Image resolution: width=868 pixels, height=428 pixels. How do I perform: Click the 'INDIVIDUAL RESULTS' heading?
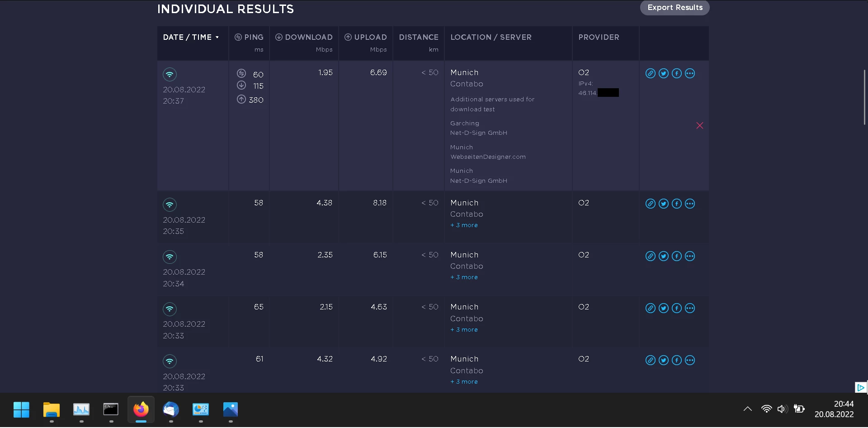(225, 9)
